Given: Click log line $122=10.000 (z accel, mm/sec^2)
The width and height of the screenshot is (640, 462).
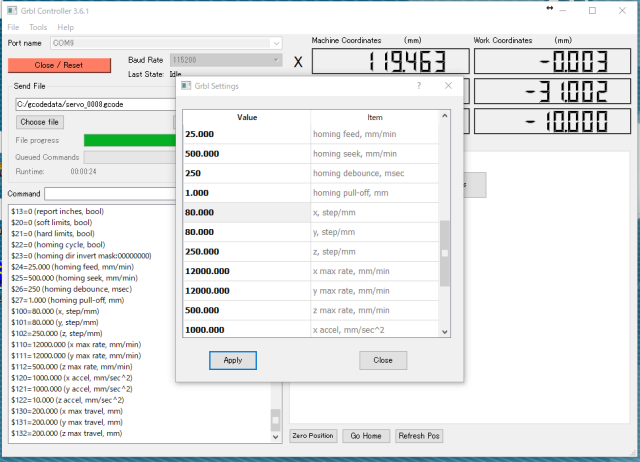Looking at the screenshot, I should 67,400.
